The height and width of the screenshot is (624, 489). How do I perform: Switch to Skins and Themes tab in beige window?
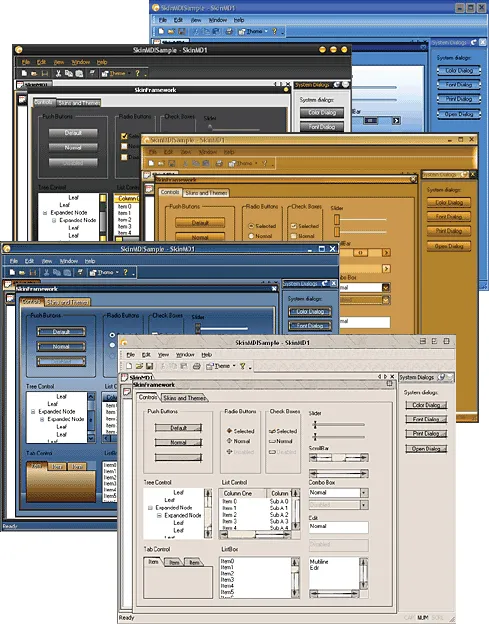click(x=185, y=398)
